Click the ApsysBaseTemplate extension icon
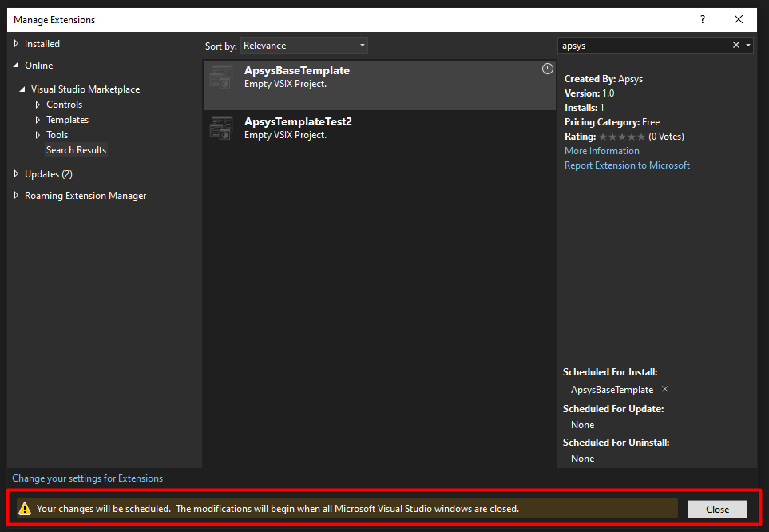Viewport: 769px width, 532px height. tap(221, 77)
